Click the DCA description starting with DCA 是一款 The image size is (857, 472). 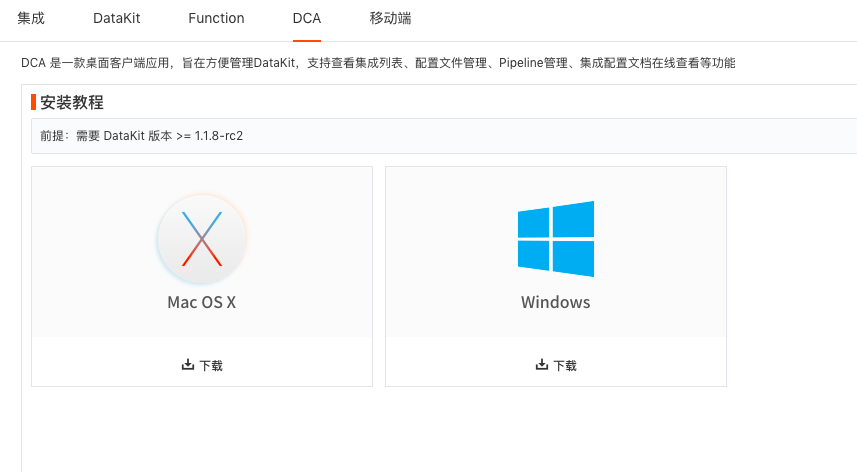[378, 63]
